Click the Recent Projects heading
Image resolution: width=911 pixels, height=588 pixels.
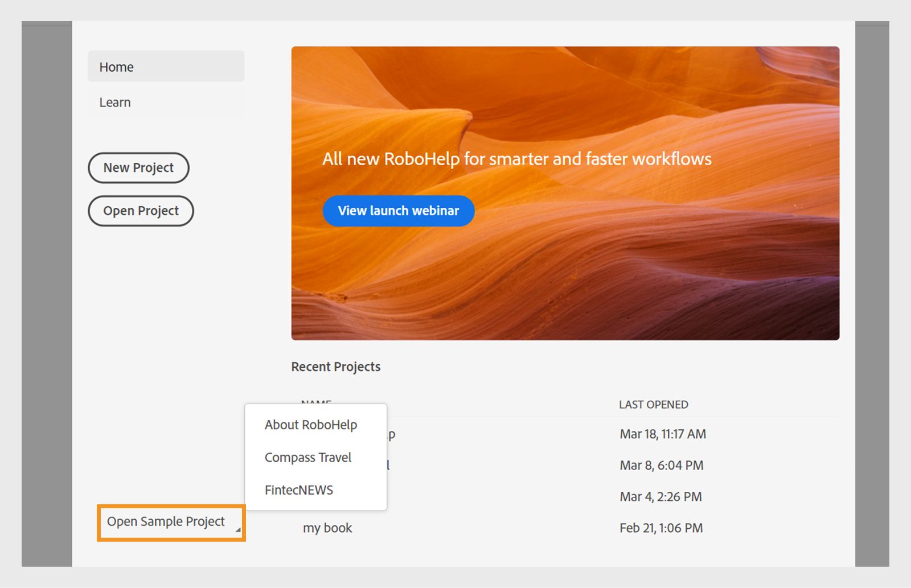[336, 367]
